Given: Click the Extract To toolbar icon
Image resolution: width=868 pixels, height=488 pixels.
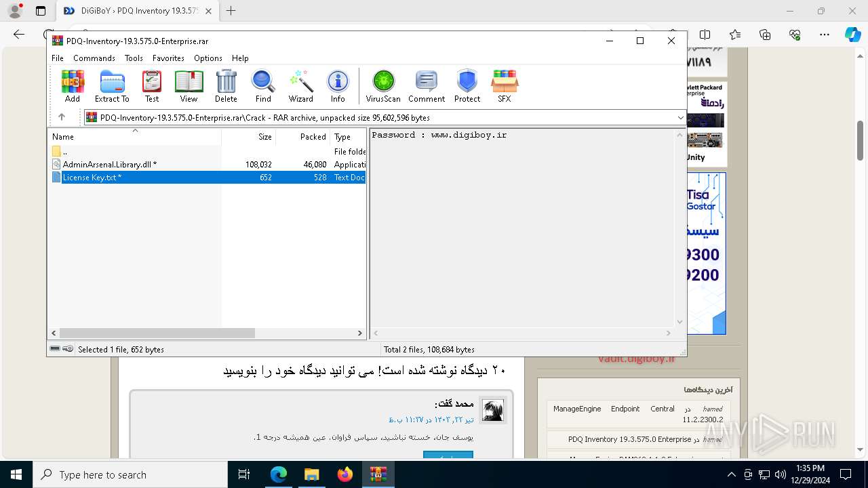Looking at the screenshot, I should coord(112,86).
